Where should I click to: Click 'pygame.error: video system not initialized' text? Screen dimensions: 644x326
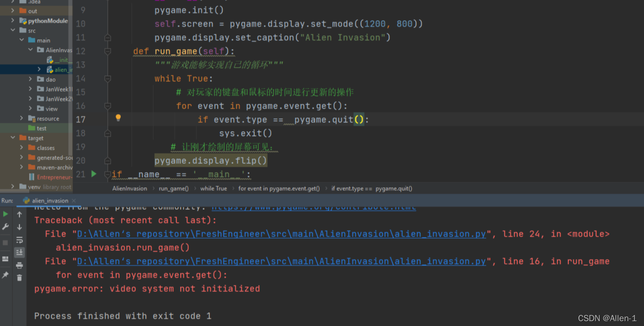(x=147, y=288)
